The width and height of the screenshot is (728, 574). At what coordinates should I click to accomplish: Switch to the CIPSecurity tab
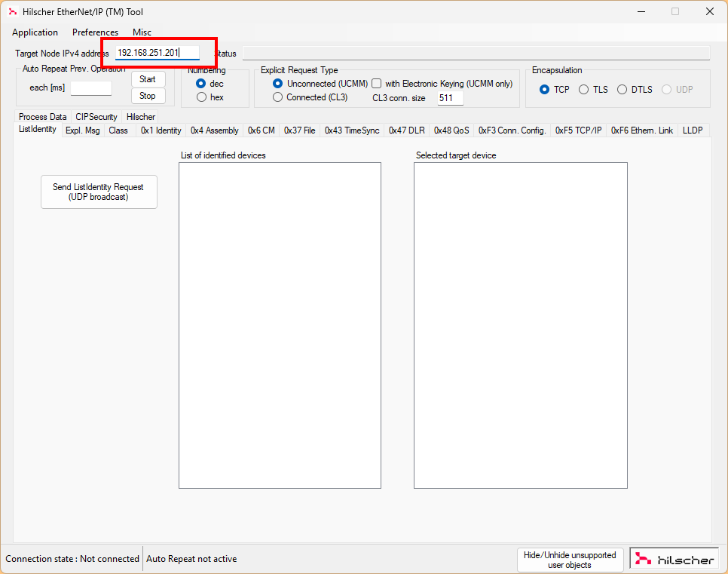[x=96, y=117]
